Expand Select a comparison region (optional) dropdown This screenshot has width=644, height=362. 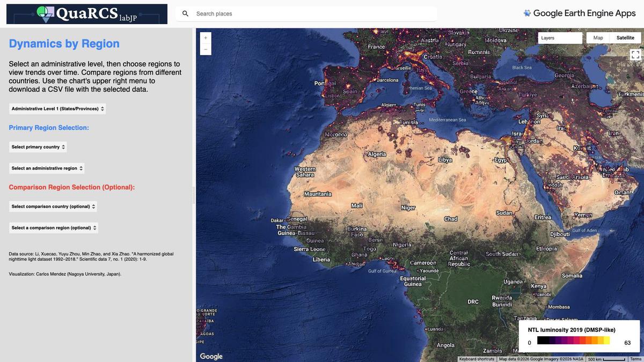point(54,228)
